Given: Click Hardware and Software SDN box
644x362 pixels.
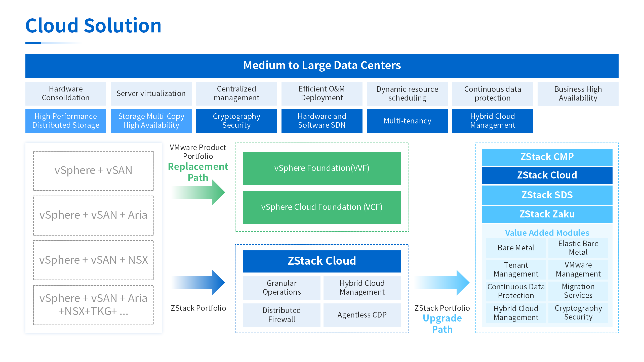Looking at the screenshot, I should tap(322, 121).
